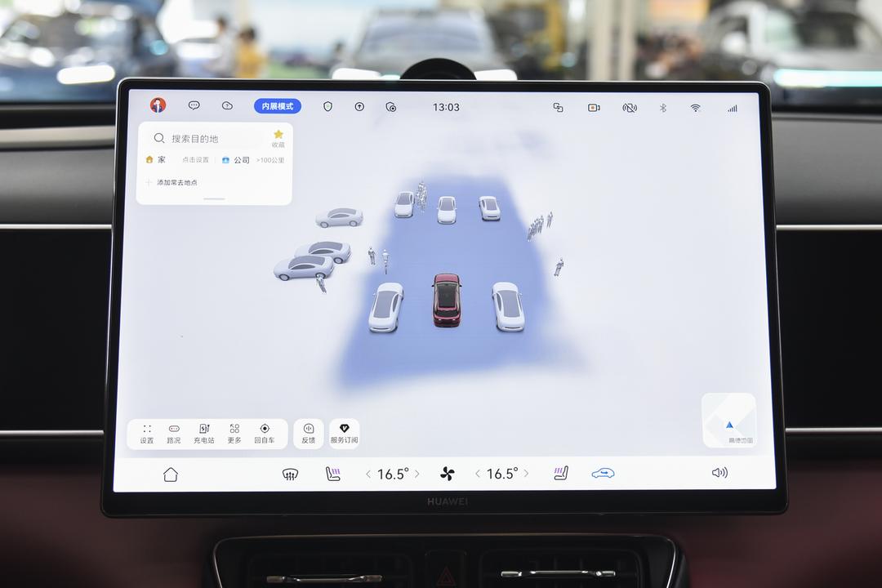Open 服务订阅 service subscription
The height and width of the screenshot is (588, 882).
point(345,434)
